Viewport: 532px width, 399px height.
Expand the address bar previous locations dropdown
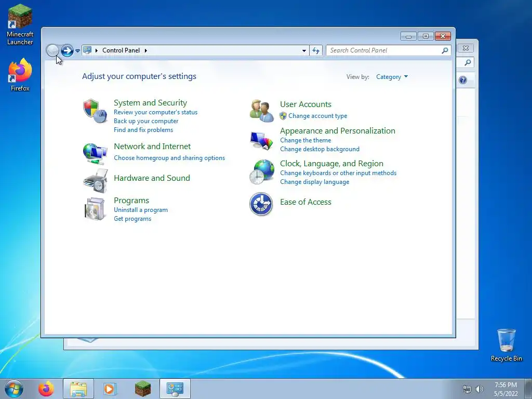pyautogui.click(x=304, y=50)
